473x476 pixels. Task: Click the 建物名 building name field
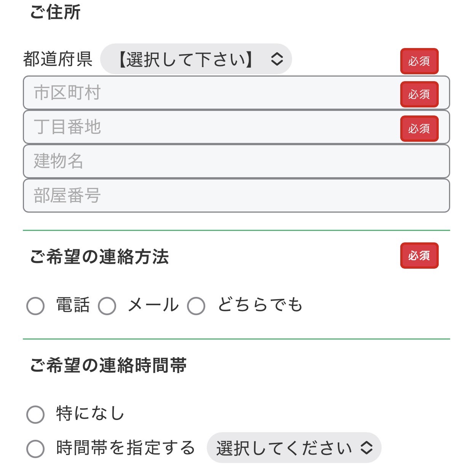(236, 161)
